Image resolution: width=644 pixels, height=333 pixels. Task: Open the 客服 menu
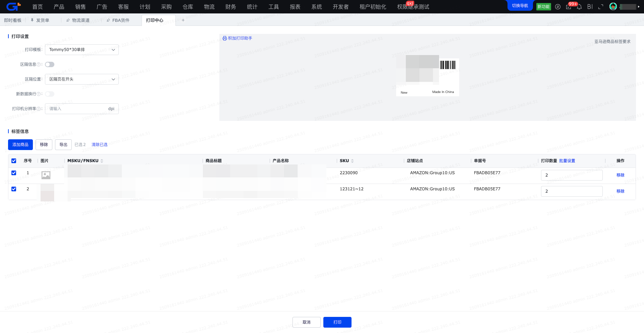tap(123, 7)
